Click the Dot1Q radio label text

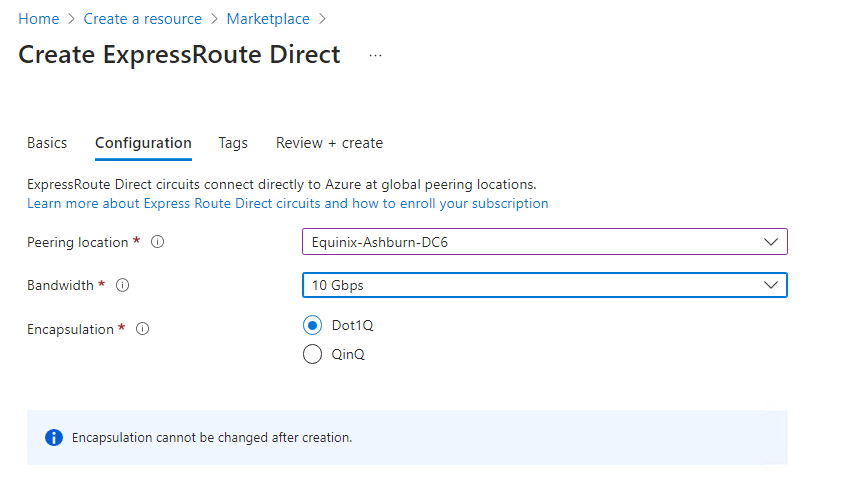tap(352, 325)
